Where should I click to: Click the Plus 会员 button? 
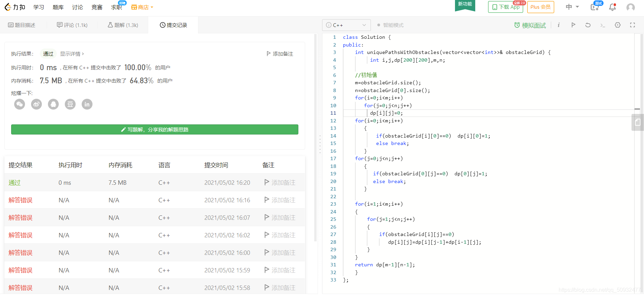(540, 7)
